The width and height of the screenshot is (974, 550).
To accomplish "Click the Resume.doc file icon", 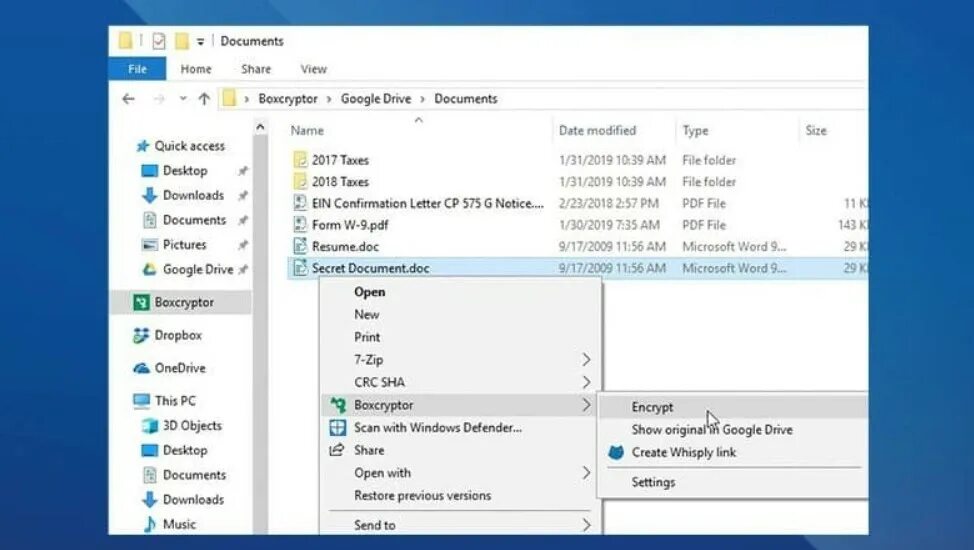I will tap(300, 246).
